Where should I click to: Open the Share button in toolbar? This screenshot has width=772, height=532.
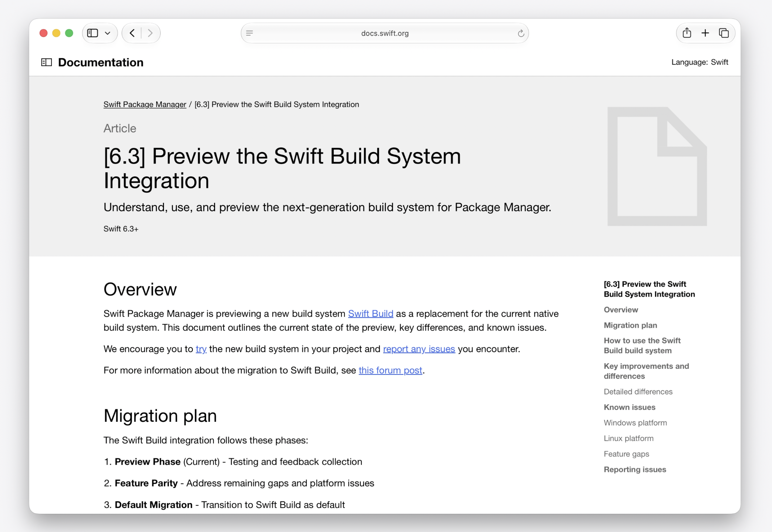point(687,33)
